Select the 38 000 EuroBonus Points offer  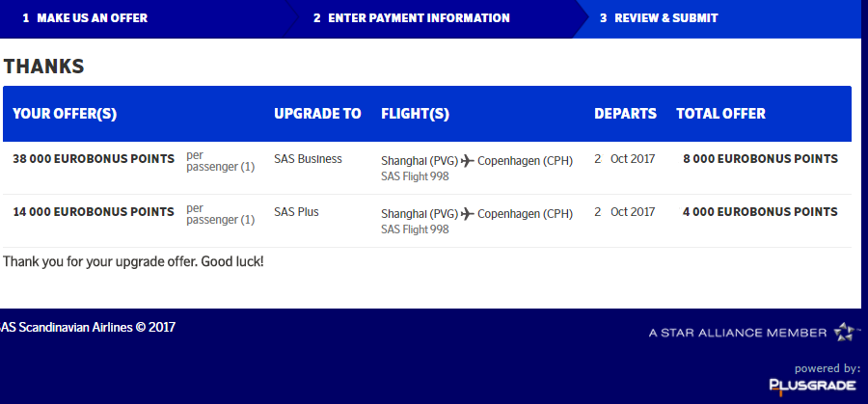(x=94, y=159)
